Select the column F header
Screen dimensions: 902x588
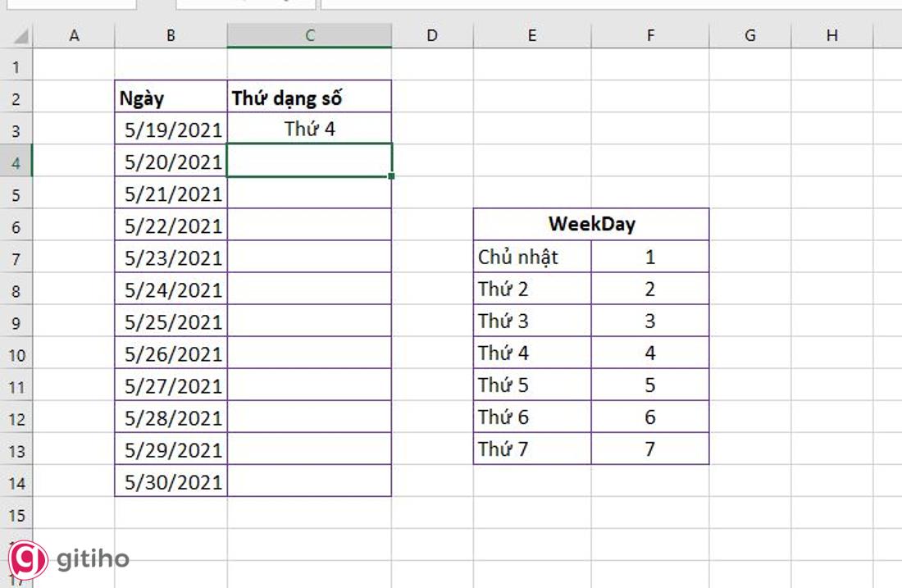pos(650,35)
